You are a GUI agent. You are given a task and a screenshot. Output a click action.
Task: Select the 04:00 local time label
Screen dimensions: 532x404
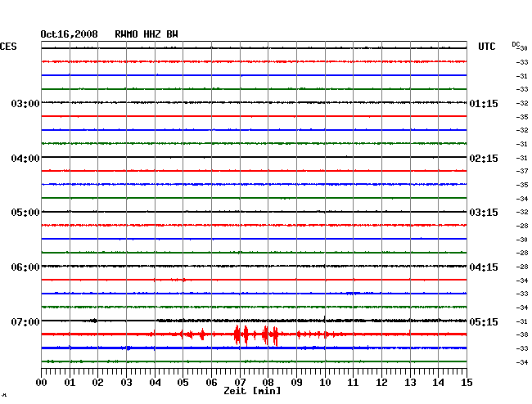click(x=25, y=159)
